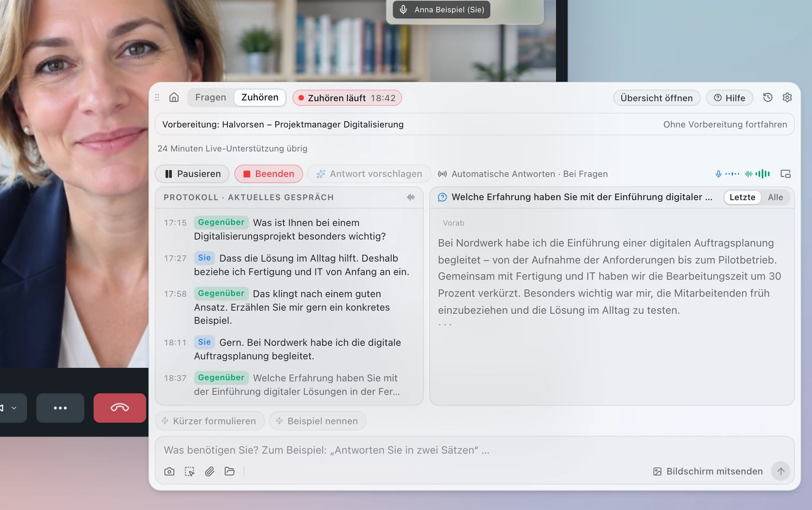Toggle the compact window layout icon
The width and height of the screenshot is (812, 510).
coord(785,174)
